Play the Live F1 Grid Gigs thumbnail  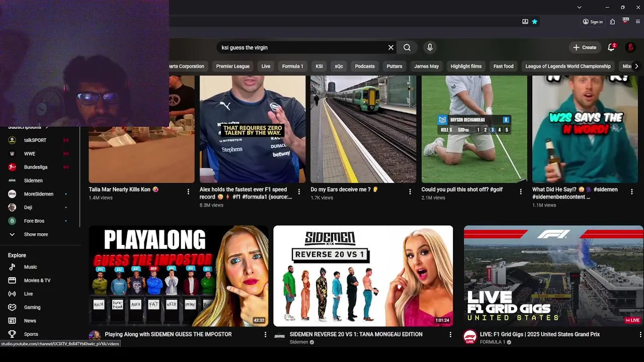(x=553, y=276)
